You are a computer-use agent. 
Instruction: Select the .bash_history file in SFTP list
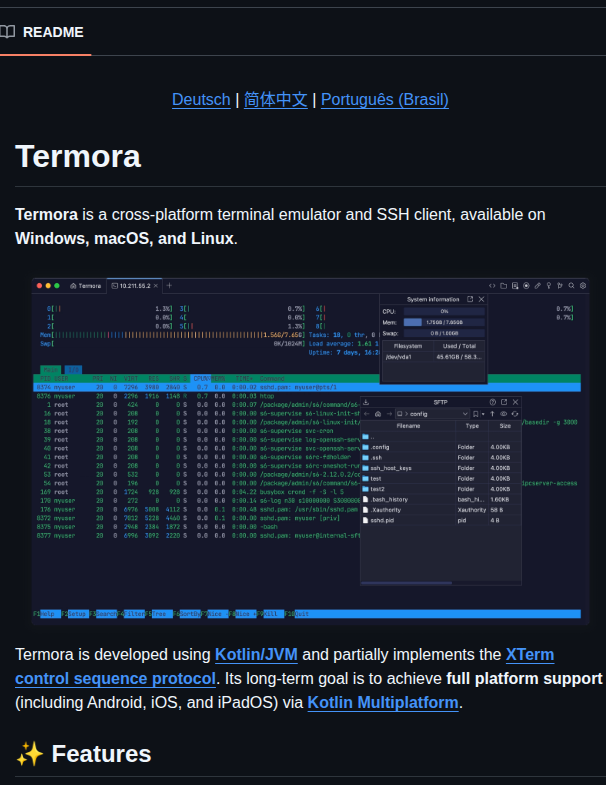point(441,500)
